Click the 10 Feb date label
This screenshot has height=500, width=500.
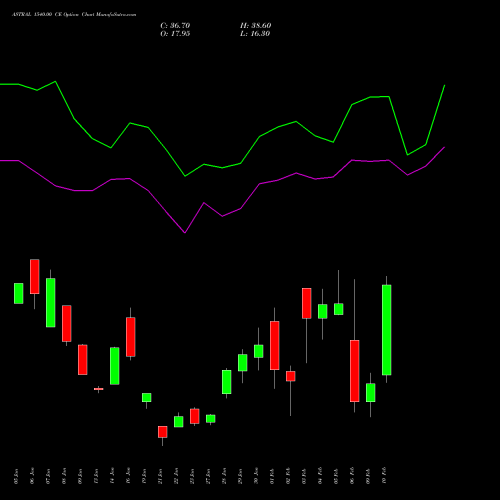pyautogui.click(x=384, y=476)
